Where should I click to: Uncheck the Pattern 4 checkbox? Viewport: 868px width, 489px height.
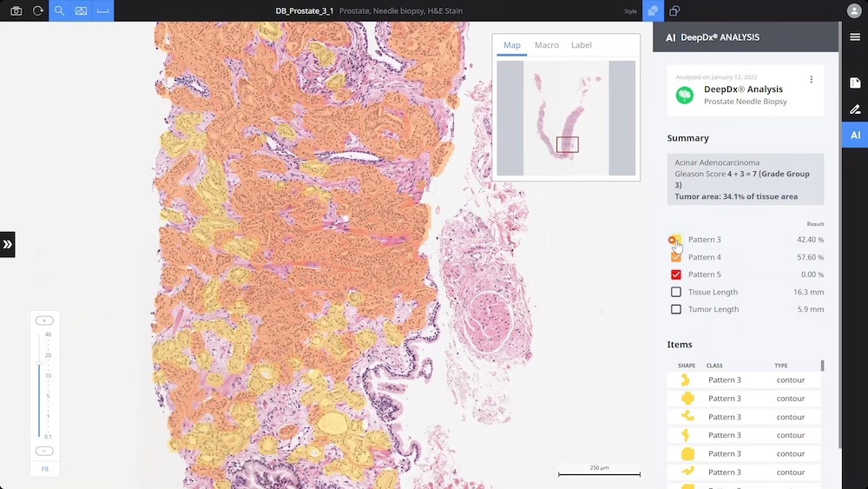tap(676, 257)
